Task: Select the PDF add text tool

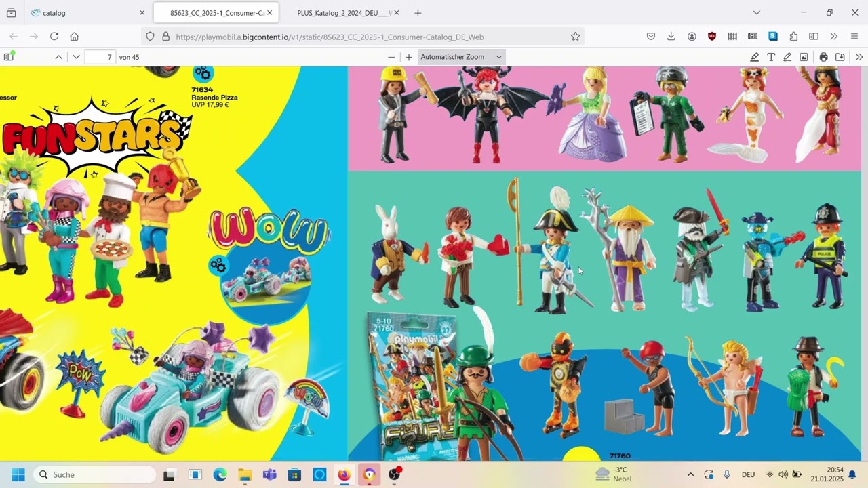Action: tap(771, 57)
